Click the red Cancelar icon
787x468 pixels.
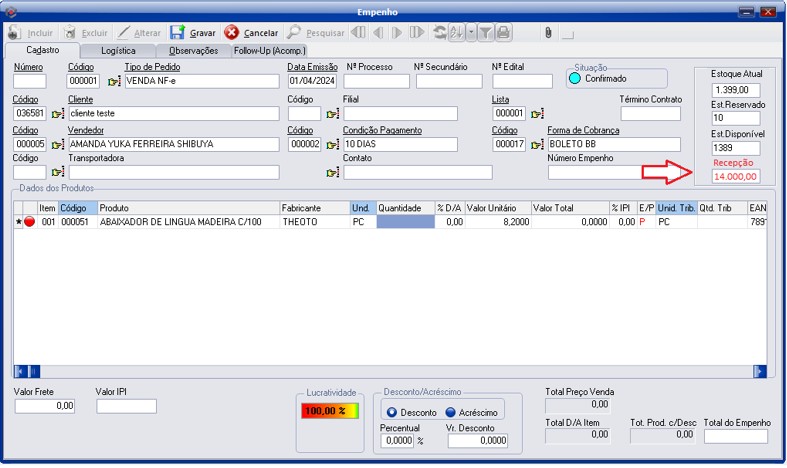click(x=232, y=33)
